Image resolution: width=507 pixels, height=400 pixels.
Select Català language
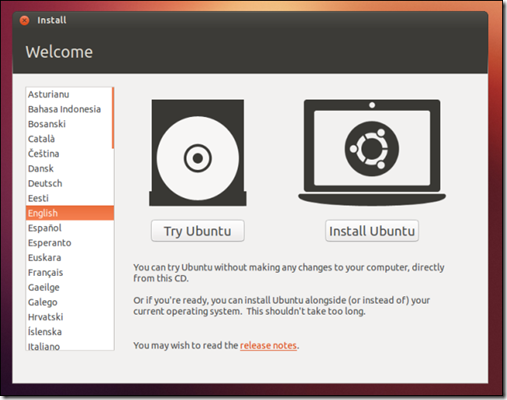pyautogui.click(x=69, y=139)
